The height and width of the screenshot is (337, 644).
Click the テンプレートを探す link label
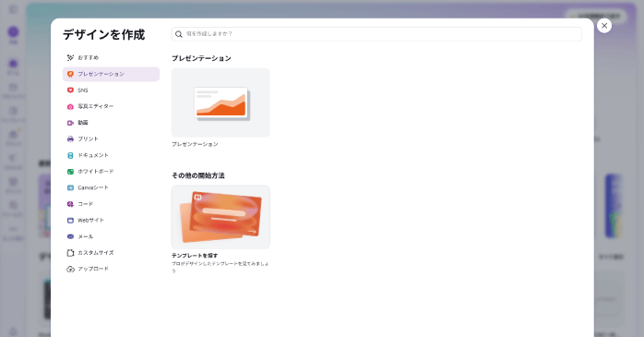(195, 256)
